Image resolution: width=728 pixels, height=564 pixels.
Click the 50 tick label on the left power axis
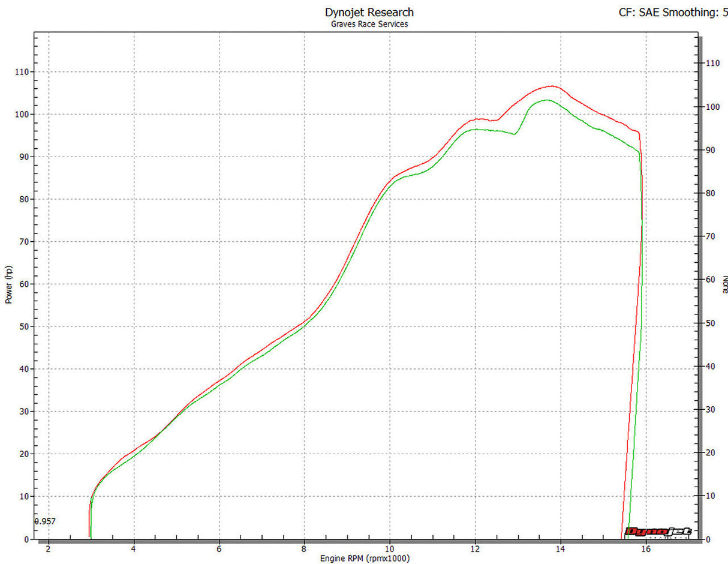(x=23, y=327)
